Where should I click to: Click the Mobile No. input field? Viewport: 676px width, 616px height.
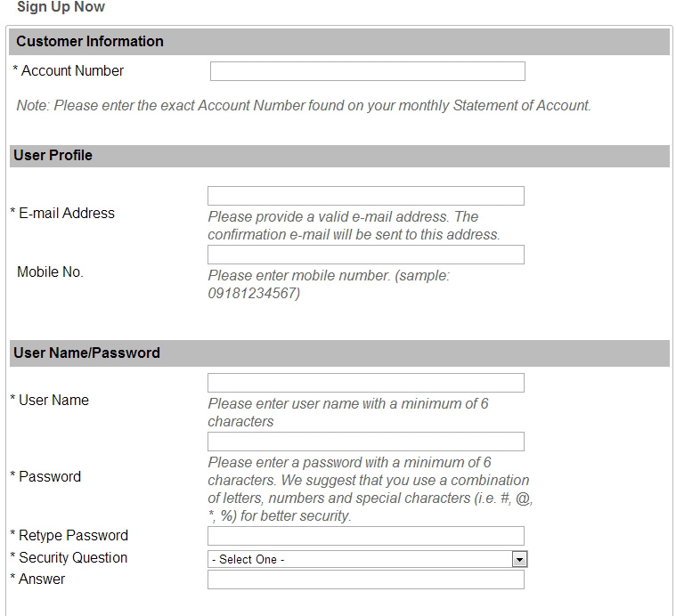pos(365,255)
